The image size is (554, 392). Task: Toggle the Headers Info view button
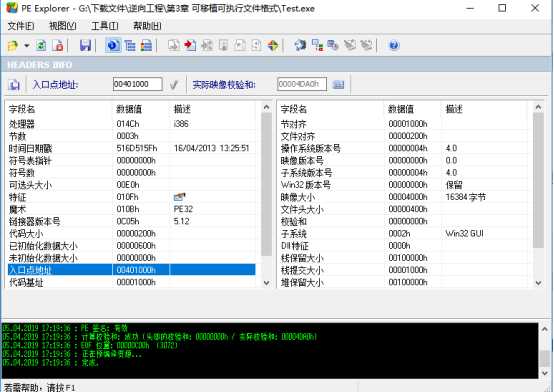pyautogui.click(x=113, y=46)
